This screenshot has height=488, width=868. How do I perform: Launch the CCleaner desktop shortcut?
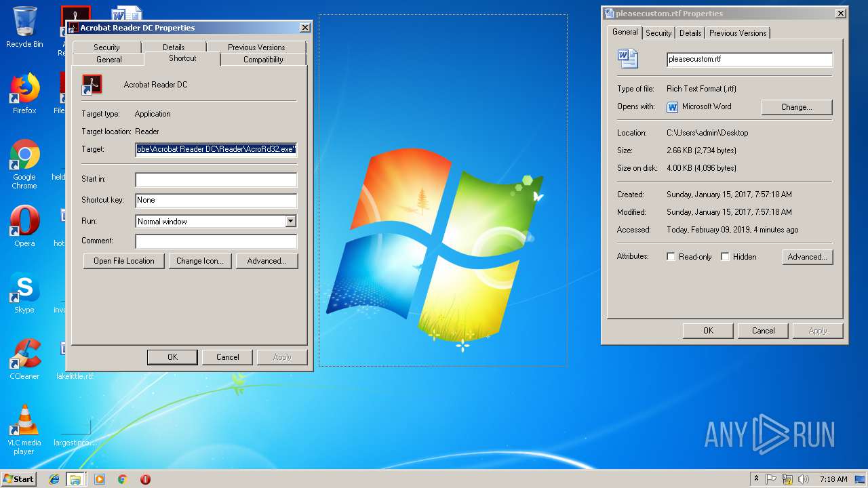(x=24, y=359)
